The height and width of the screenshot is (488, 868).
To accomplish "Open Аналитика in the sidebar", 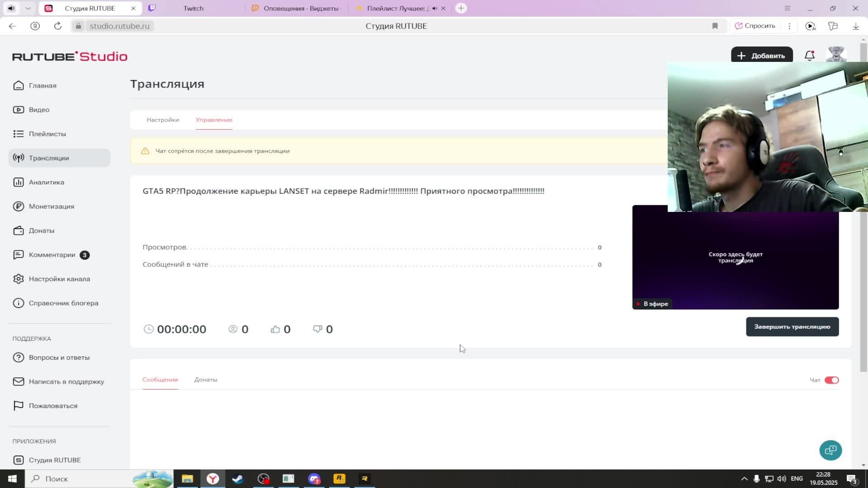I will [46, 182].
